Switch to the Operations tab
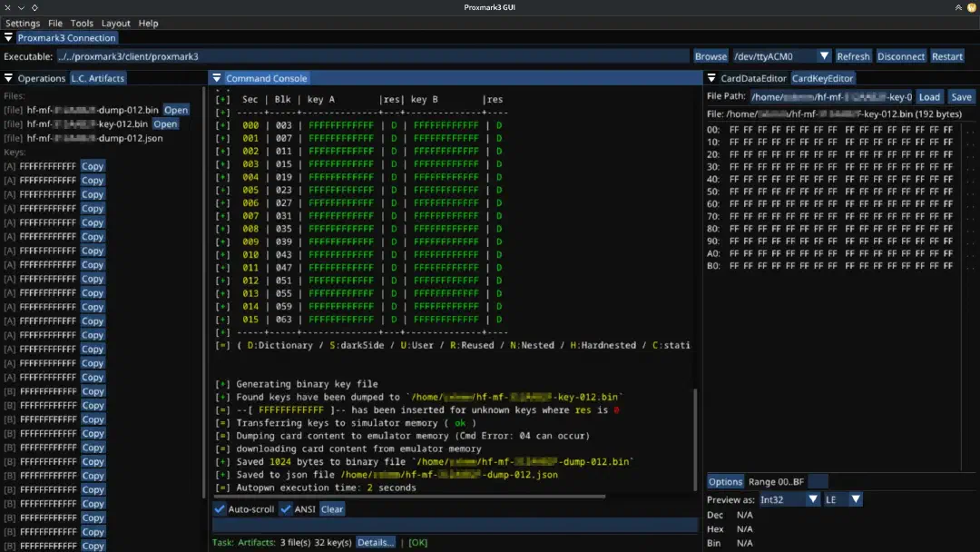Viewport: 980px width, 552px height. (41, 78)
